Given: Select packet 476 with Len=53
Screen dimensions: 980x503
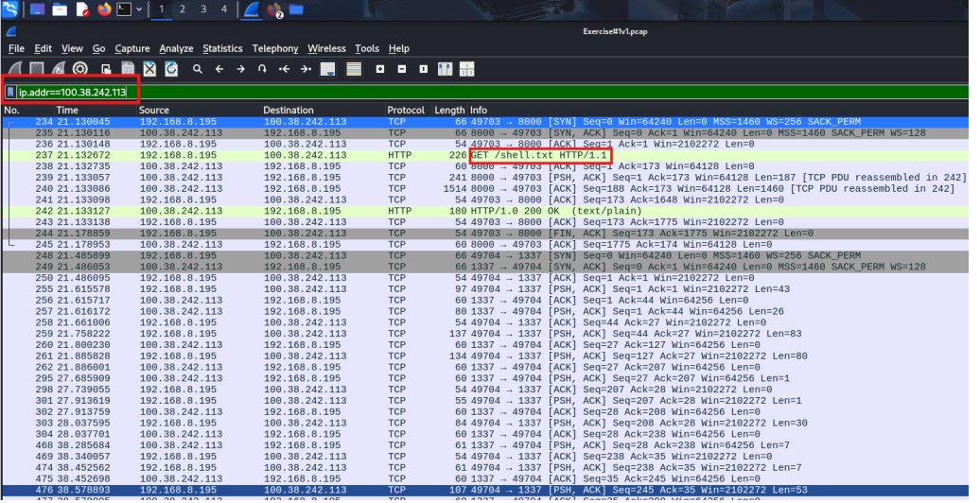Looking at the screenshot, I should click(484, 490).
